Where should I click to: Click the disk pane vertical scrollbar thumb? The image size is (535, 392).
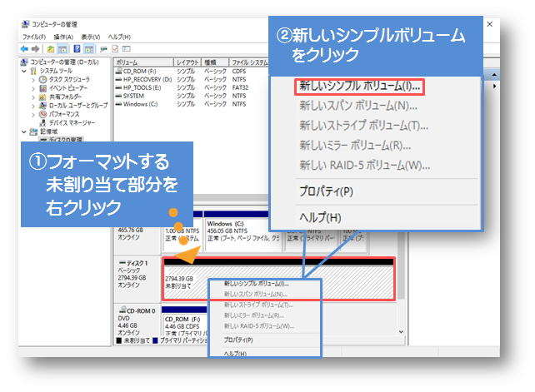(x=402, y=265)
